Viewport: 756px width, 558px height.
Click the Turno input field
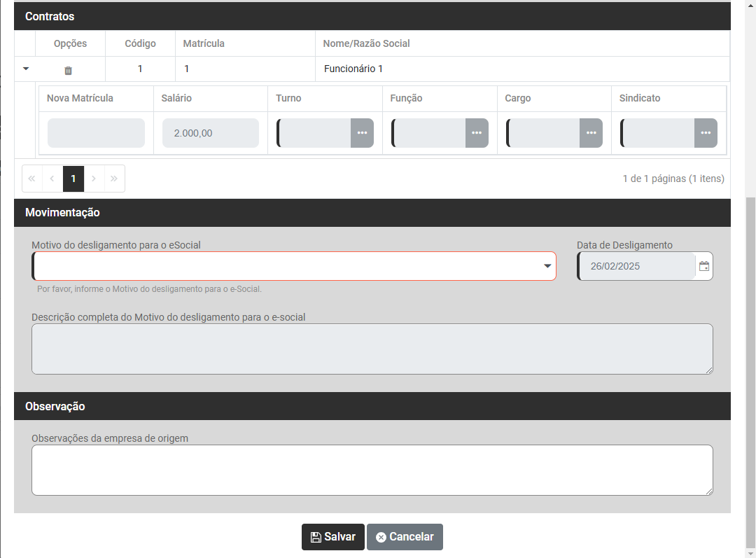(x=314, y=133)
